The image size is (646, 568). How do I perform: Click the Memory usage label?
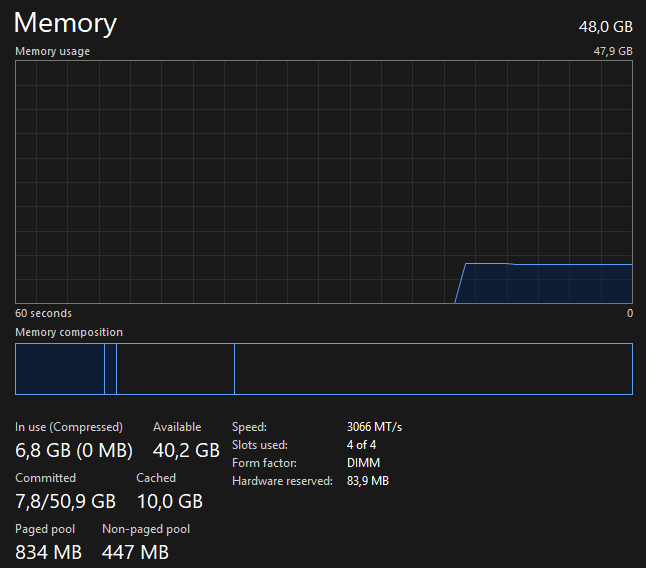click(52, 51)
